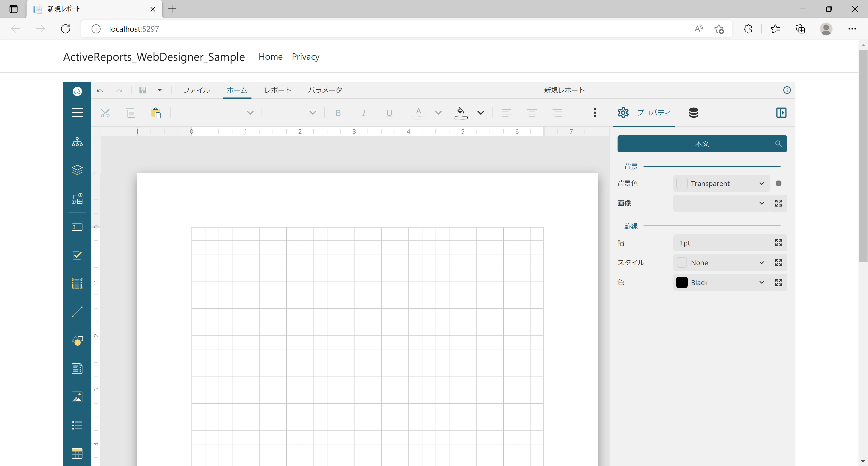This screenshot has height=466, width=868.
Task: Open the more options vertical dots menu
Action: coord(595,113)
